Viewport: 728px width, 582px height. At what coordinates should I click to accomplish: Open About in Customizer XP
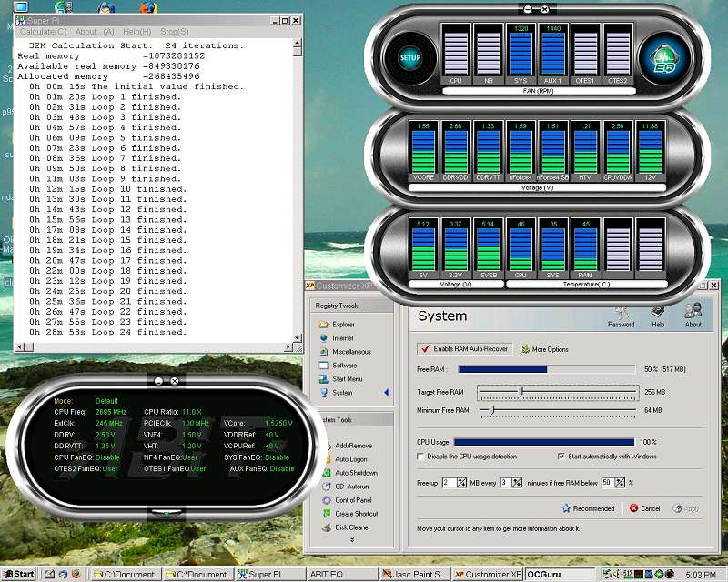693,316
